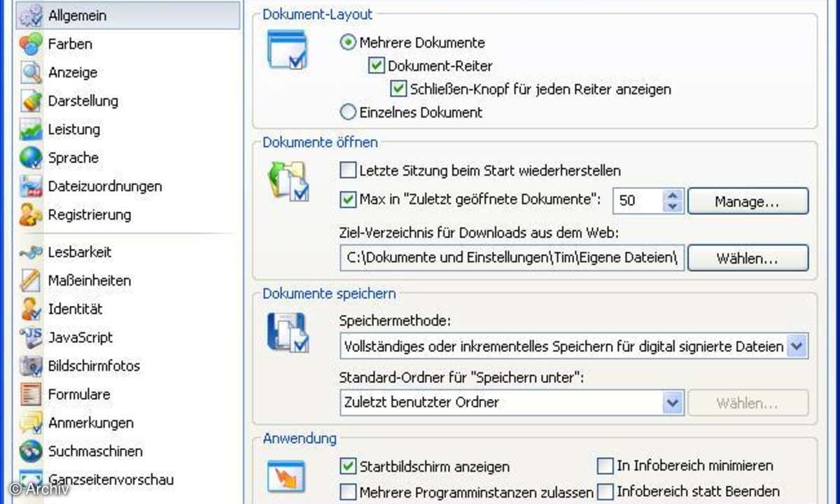Click the Dokumente öffnen folder icon
840x504 pixels.
pyautogui.click(x=288, y=181)
